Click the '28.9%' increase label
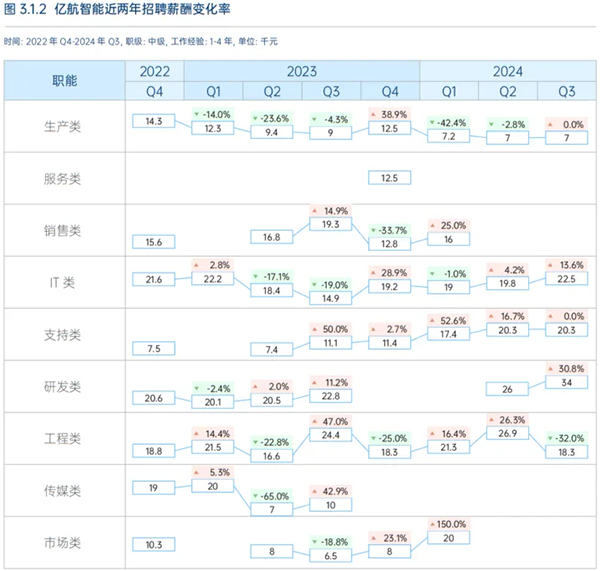 (390, 273)
